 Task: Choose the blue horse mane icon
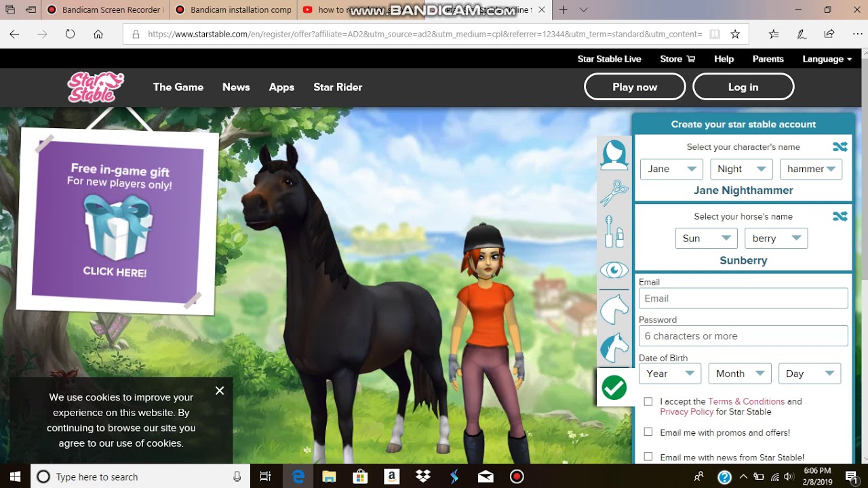614,348
